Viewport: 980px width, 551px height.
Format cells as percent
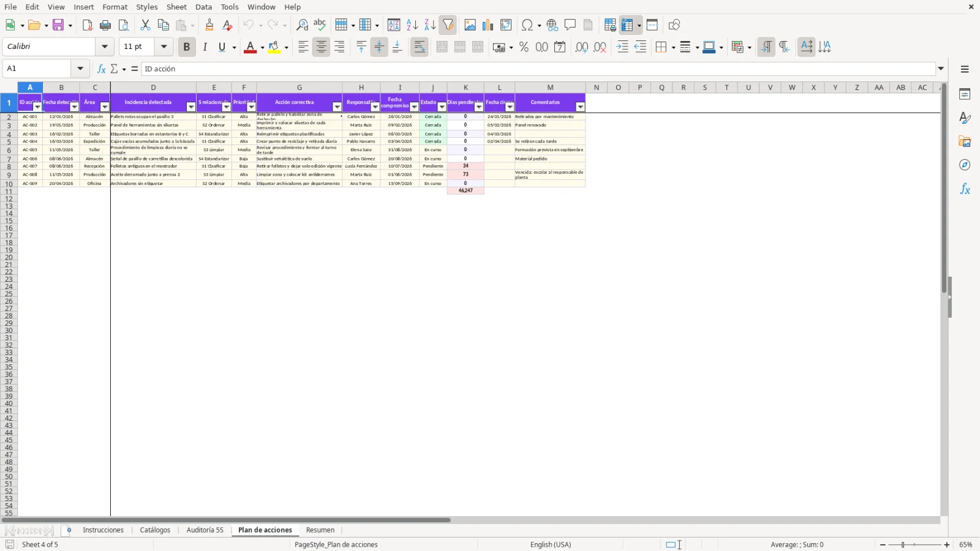524,47
